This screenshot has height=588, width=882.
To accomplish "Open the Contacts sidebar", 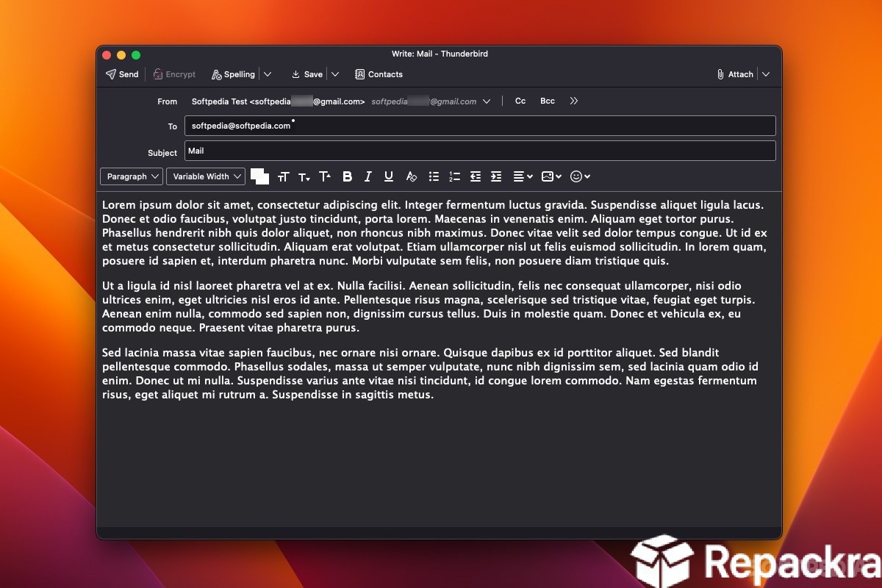I will point(379,74).
